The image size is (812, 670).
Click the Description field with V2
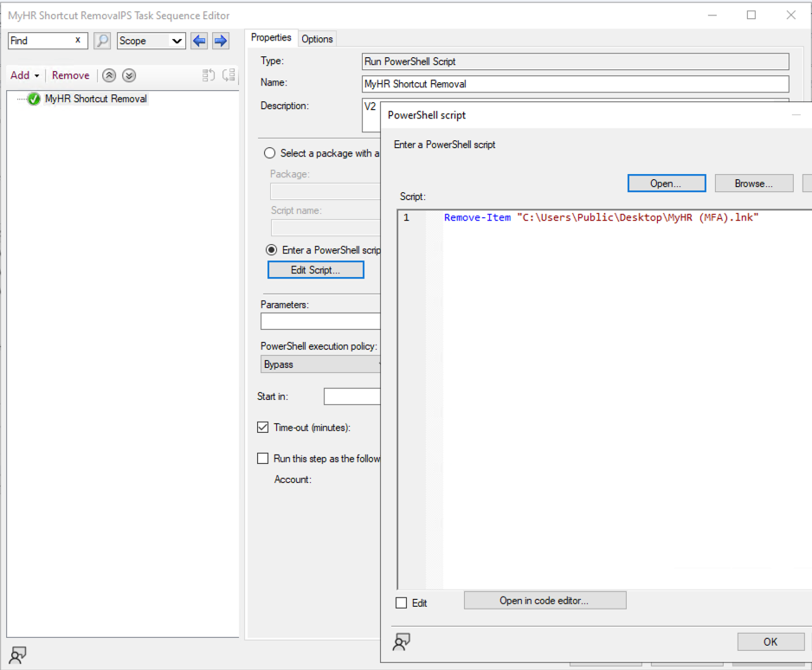[x=371, y=115]
